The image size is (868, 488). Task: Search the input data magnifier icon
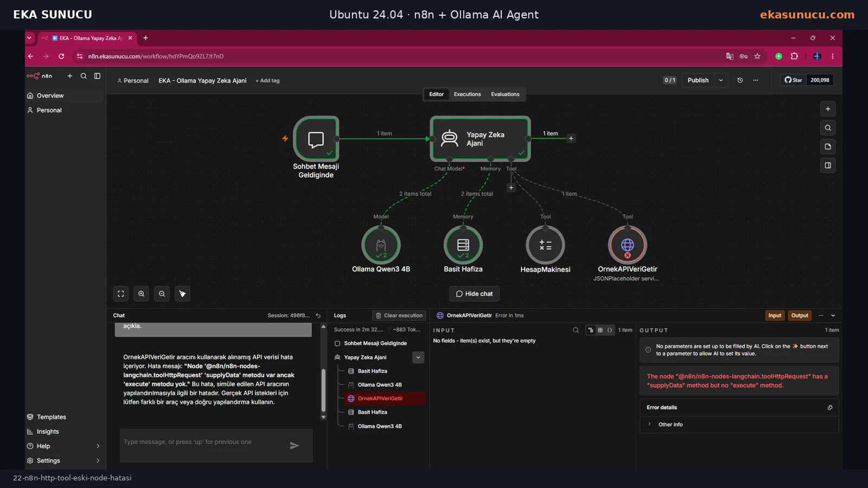click(x=576, y=330)
